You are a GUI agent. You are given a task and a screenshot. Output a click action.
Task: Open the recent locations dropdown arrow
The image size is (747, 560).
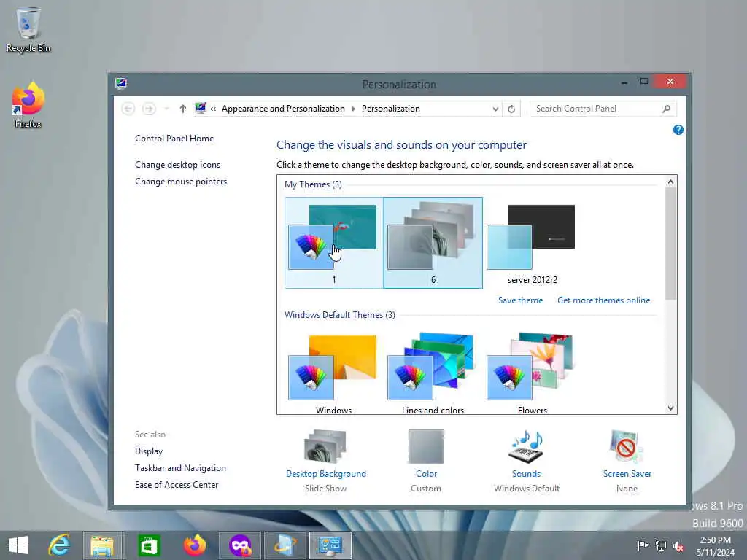(x=166, y=109)
